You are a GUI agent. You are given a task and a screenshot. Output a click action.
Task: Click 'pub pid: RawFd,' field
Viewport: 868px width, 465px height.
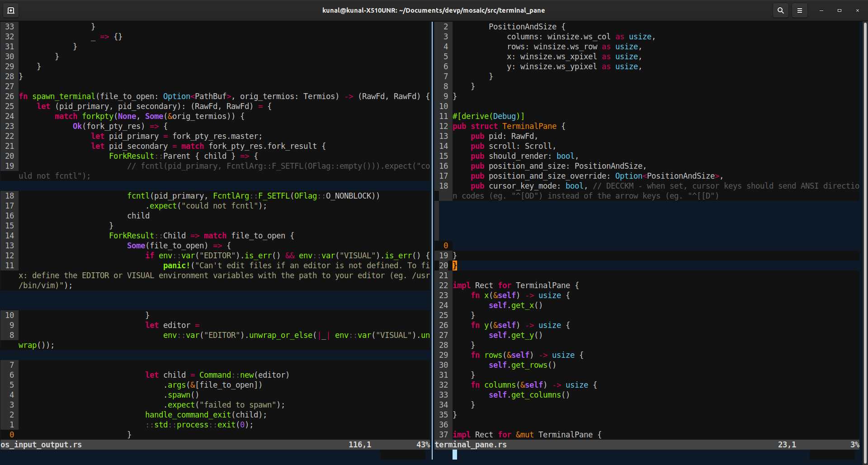505,136
